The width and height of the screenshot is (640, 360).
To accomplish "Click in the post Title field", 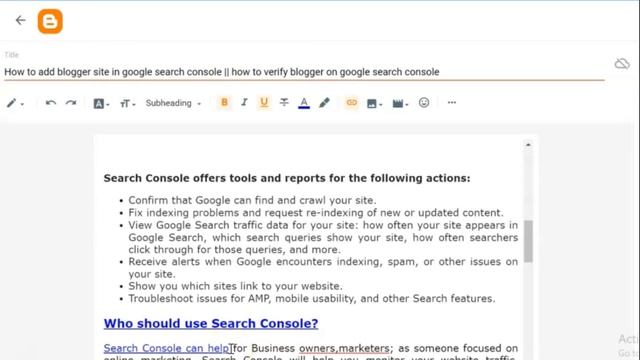I will pyautogui.click(x=304, y=72).
